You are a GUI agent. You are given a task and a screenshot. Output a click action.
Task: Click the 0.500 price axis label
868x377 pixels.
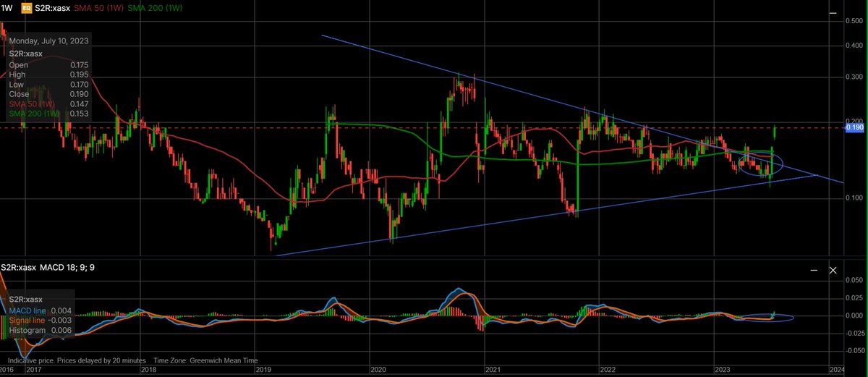854,21
